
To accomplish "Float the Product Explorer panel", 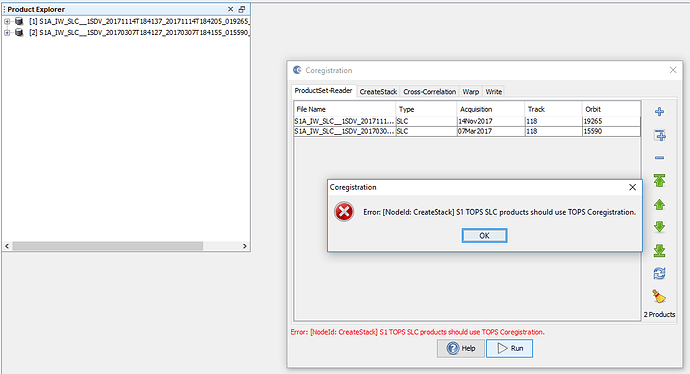I will point(242,9).
